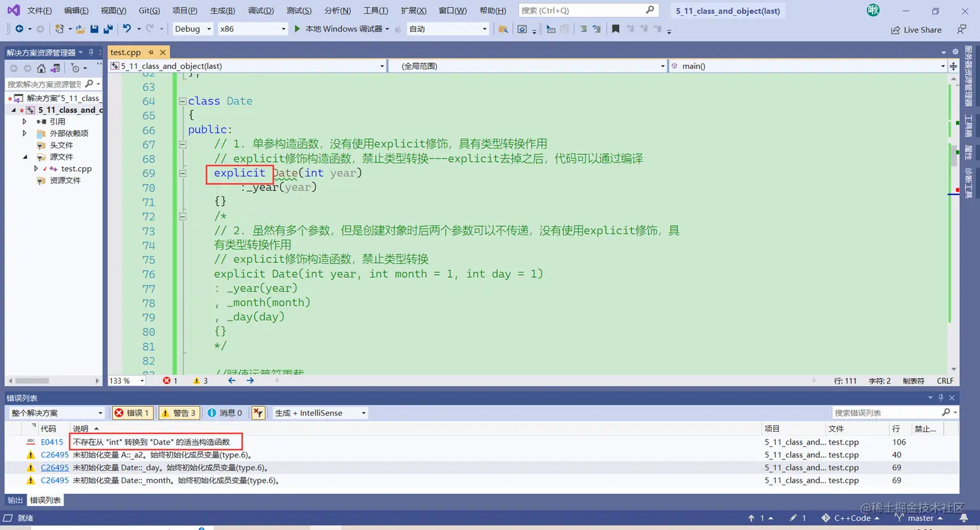Click the feedback icon beside Live Share
Viewport: 980px width, 530px height.
click(x=961, y=29)
